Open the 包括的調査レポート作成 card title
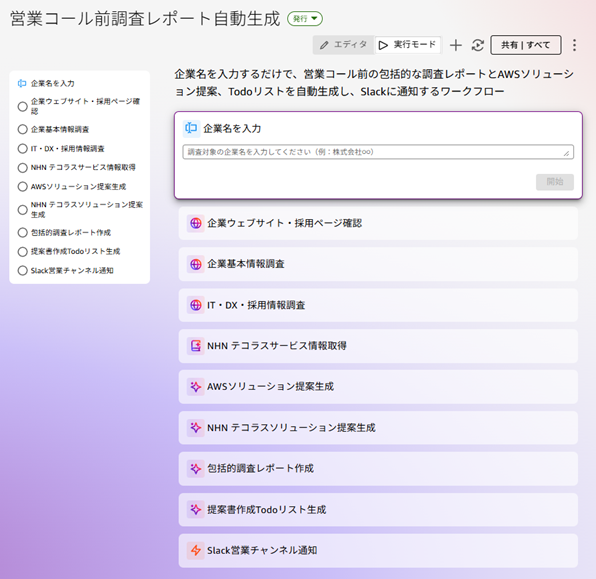Viewport: 596px width, 579px height. coord(260,469)
